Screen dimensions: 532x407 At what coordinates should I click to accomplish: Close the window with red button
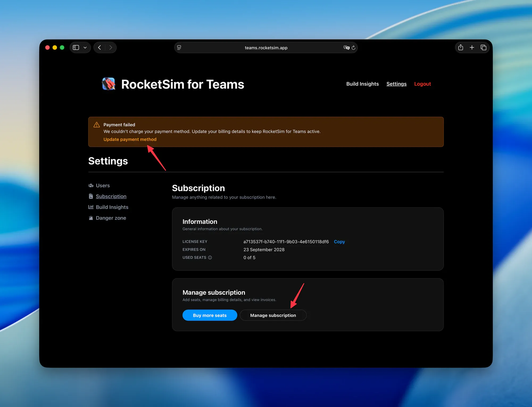pyautogui.click(x=48, y=48)
